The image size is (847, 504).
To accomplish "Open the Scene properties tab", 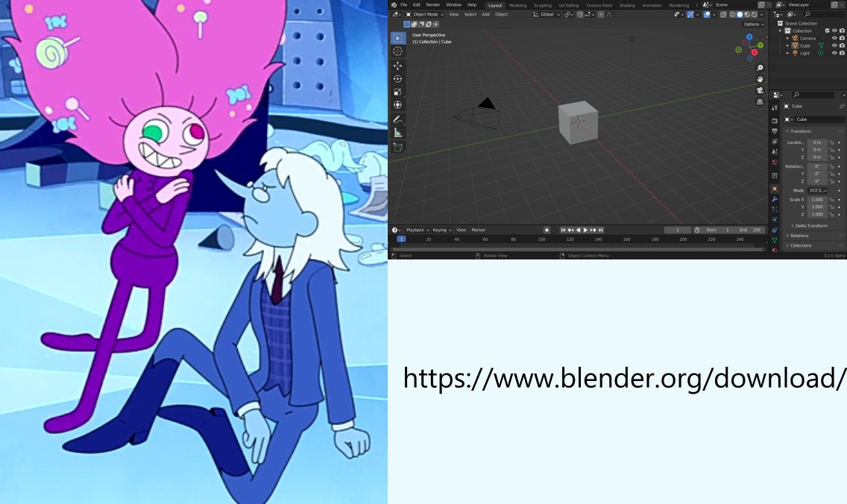I will click(x=775, y=152).
